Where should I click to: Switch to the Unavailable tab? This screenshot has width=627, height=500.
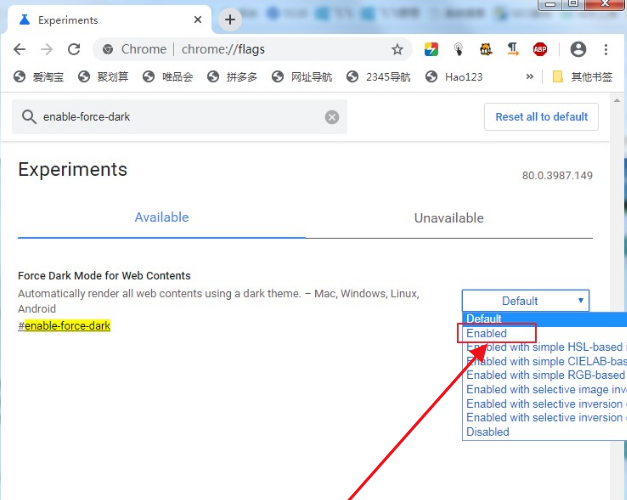pos(449,218)
